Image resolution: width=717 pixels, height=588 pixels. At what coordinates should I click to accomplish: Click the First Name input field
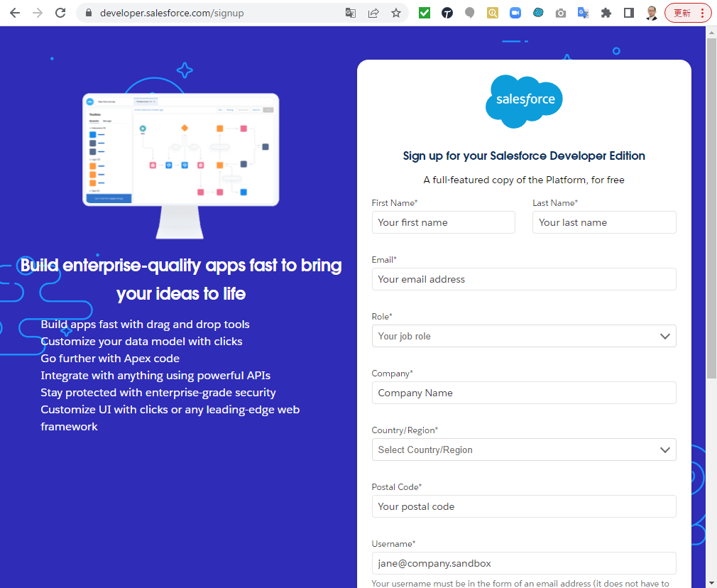(443, 222)
